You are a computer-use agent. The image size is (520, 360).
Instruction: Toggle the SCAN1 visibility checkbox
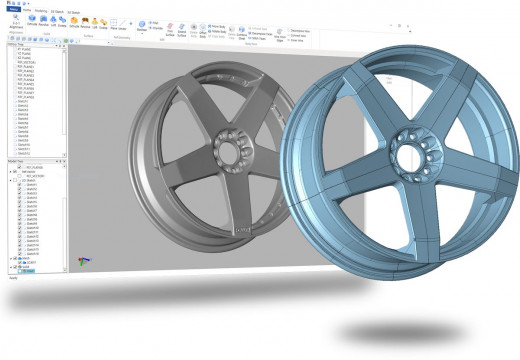(x=19, y=263)
